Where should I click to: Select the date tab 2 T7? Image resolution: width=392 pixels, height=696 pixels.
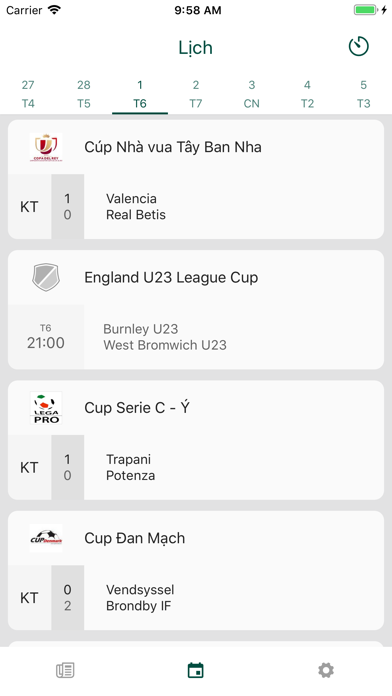tap(196, 94)
